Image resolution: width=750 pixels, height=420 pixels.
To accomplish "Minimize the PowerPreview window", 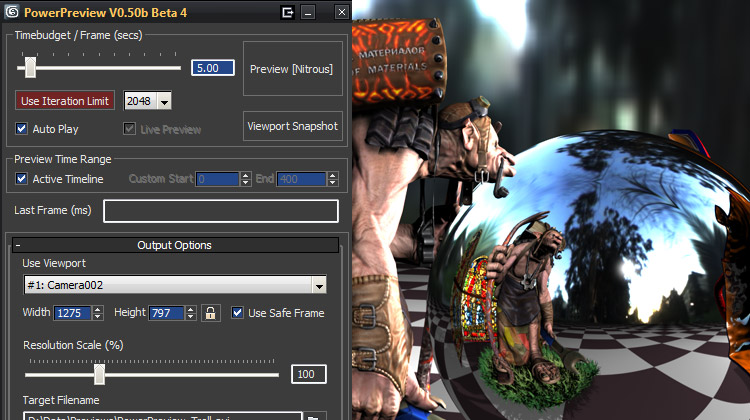I will (x=308, y=12).
